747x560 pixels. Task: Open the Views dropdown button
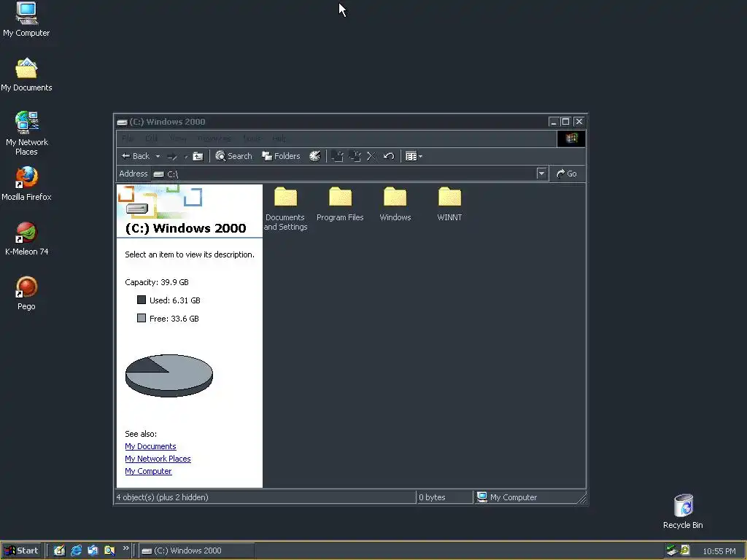[414, 156]
